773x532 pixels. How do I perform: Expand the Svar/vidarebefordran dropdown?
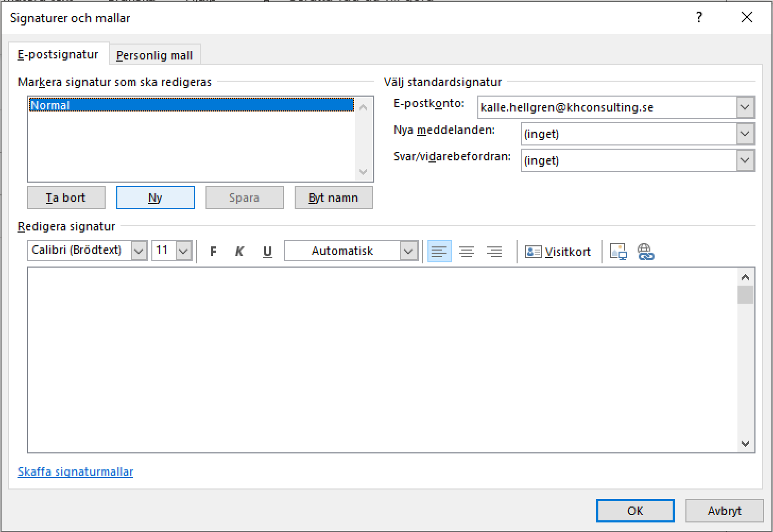pos(745,160)
